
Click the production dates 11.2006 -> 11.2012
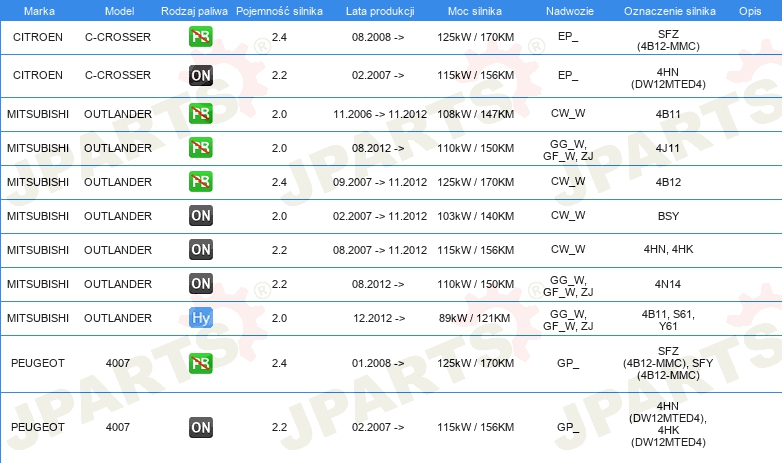(x=380, y=114)
